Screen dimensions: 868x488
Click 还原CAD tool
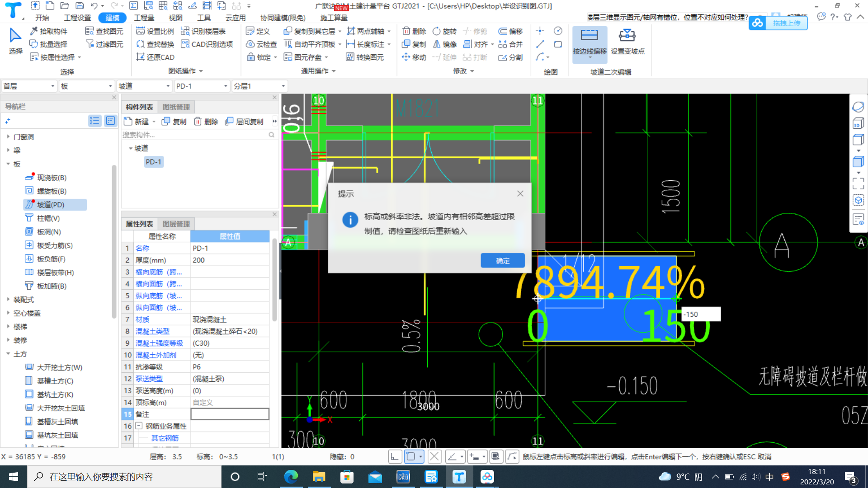pyautogui.click(x=155, y=57)
